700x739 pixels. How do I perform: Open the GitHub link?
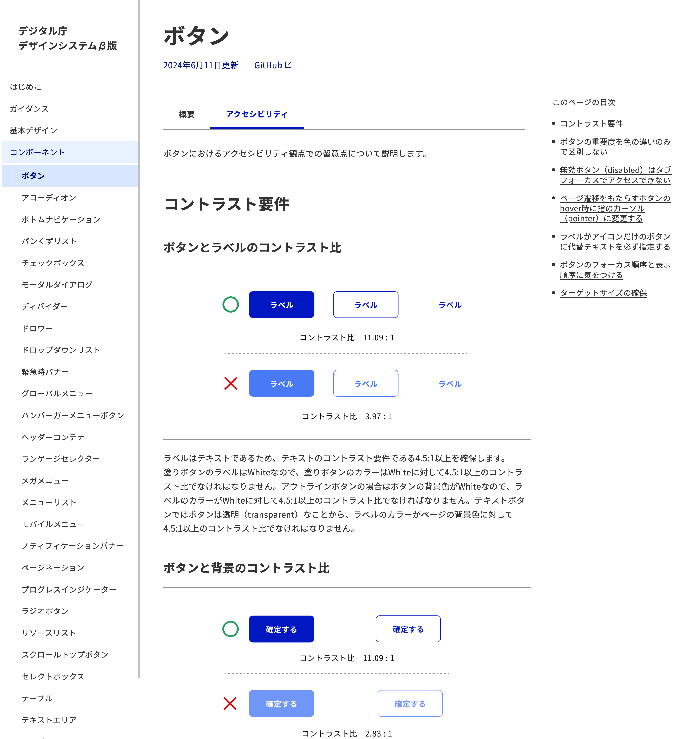click(x=268, y=65)
